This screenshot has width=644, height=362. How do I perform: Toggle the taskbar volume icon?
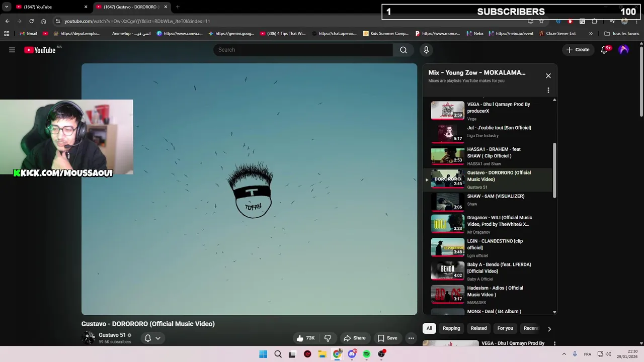tap(608, 354)
